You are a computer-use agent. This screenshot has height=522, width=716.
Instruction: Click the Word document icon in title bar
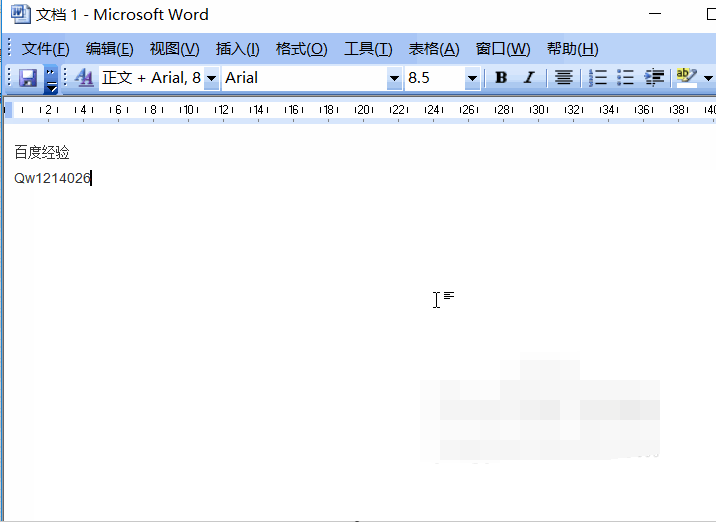point(21,14)
